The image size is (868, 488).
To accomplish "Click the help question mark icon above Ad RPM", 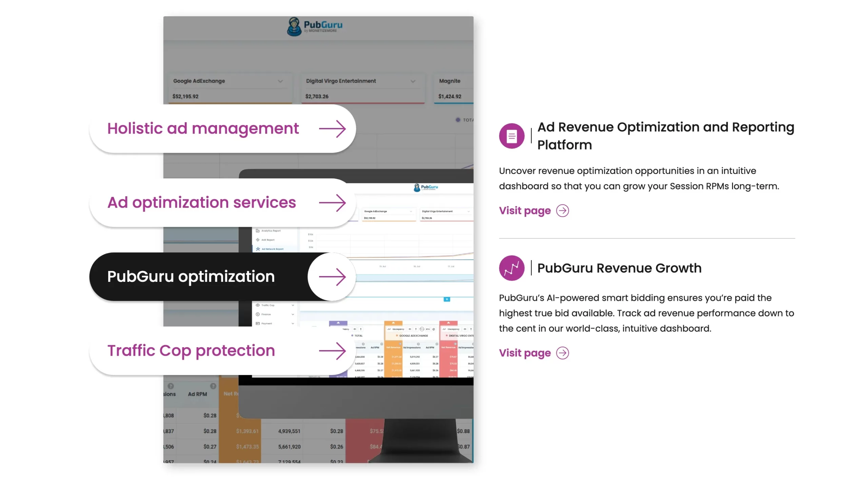I will point(213,386).
